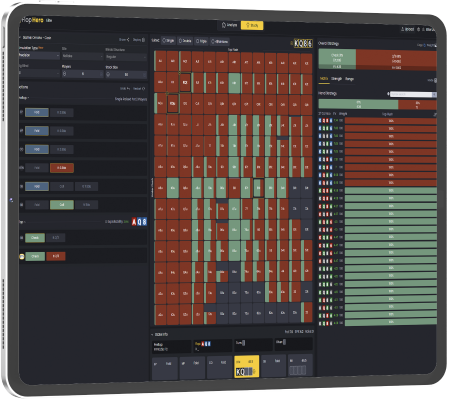
Task: Select the highlighted KQ cell in second matrix row
Action: [x=185, y=82]
